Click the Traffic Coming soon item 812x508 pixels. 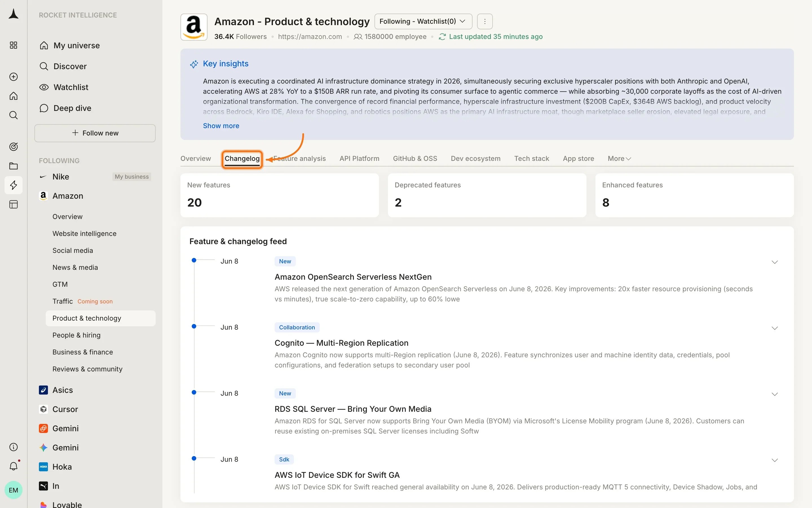(x=83, y=301)
